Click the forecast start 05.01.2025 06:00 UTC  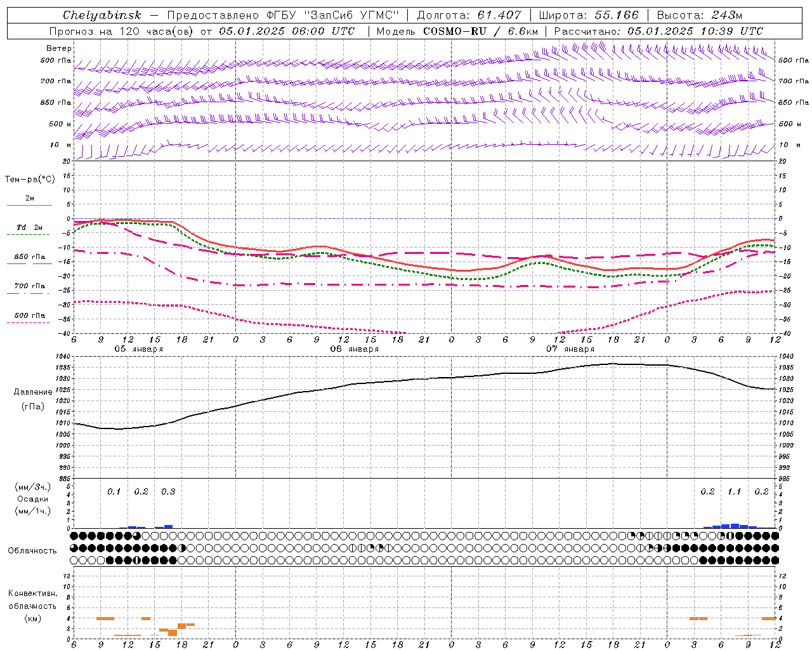pyautogui.click(x=286, y=31)
